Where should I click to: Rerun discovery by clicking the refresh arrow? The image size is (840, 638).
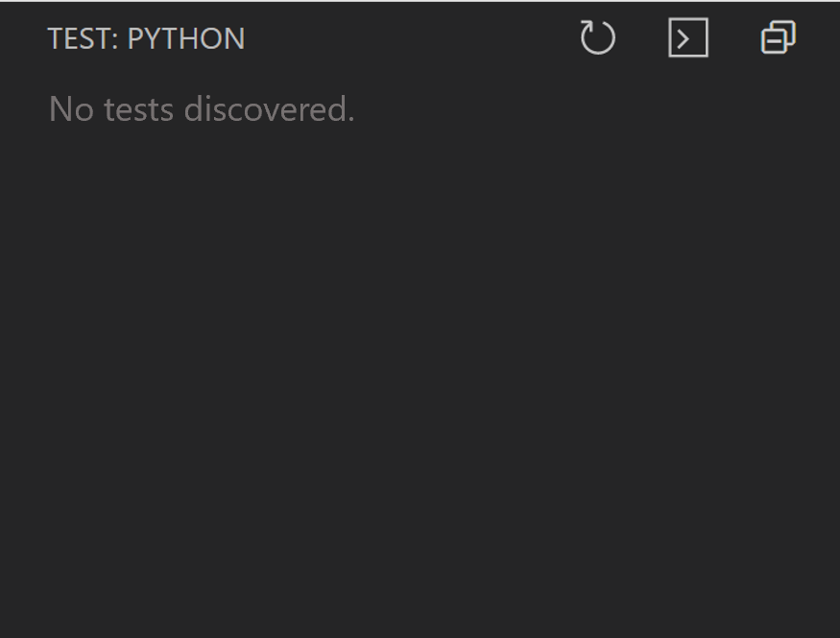[x=597, y=37]
